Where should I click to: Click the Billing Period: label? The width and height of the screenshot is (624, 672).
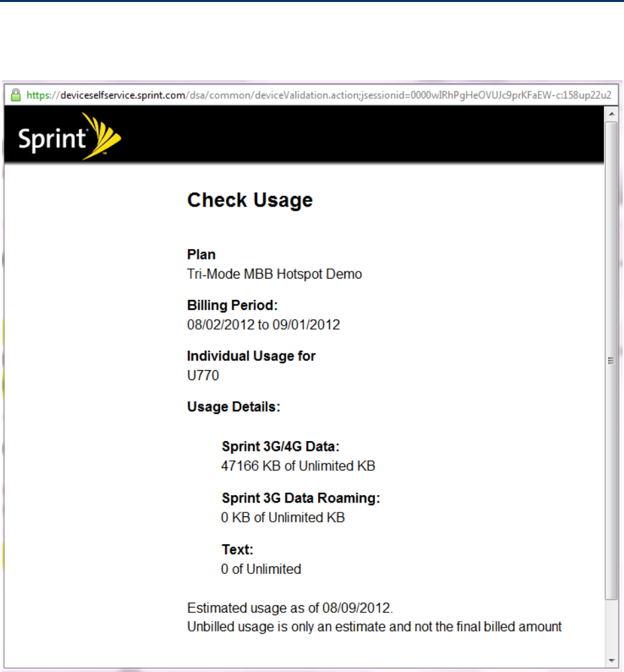[233, 305]
